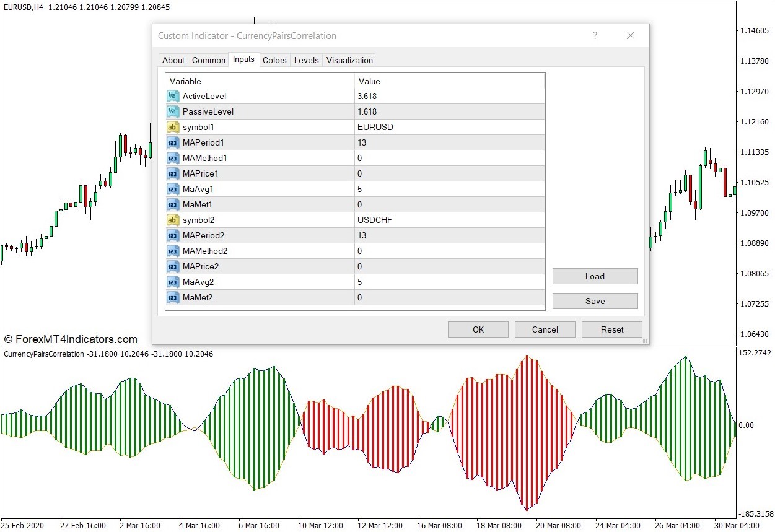This screenshot has width=775, height=532.
Task: Grab the dialog resize grip corner
Action: 645,340
